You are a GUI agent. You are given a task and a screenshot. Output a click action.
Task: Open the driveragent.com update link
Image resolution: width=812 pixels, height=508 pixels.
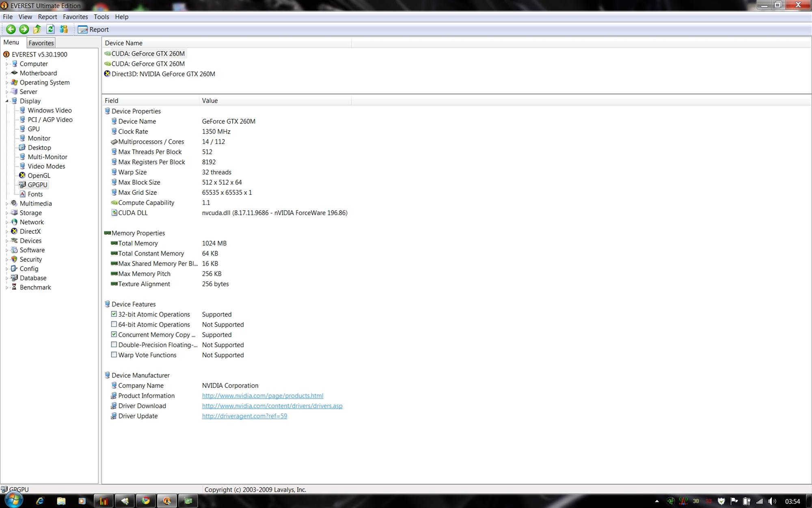[244, 416]
